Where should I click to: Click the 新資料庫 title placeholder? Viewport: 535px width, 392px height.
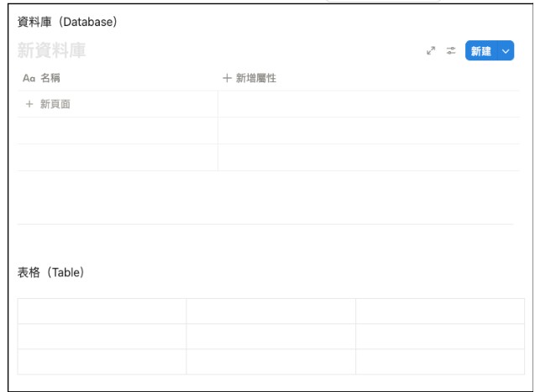(51, 50)
